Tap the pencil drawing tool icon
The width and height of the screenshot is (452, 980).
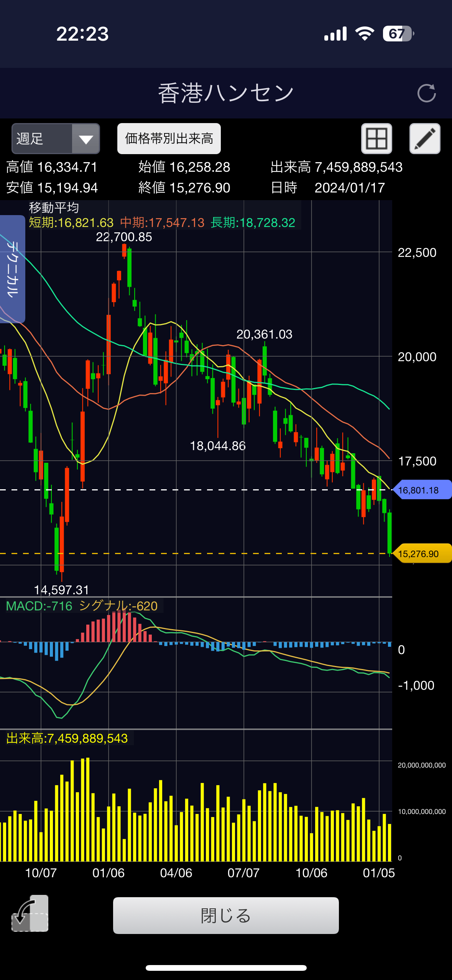[x=425, y=139]
